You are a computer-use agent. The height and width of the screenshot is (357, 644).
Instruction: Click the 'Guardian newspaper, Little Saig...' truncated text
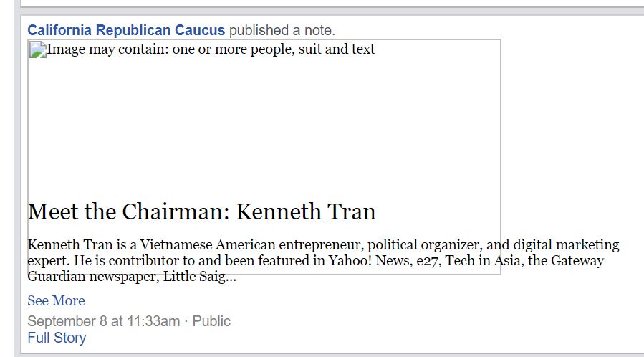click(132, 277)
